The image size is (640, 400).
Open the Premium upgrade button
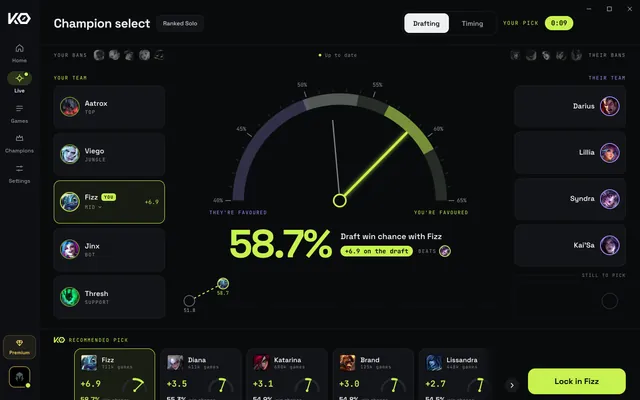click(19, 347)
